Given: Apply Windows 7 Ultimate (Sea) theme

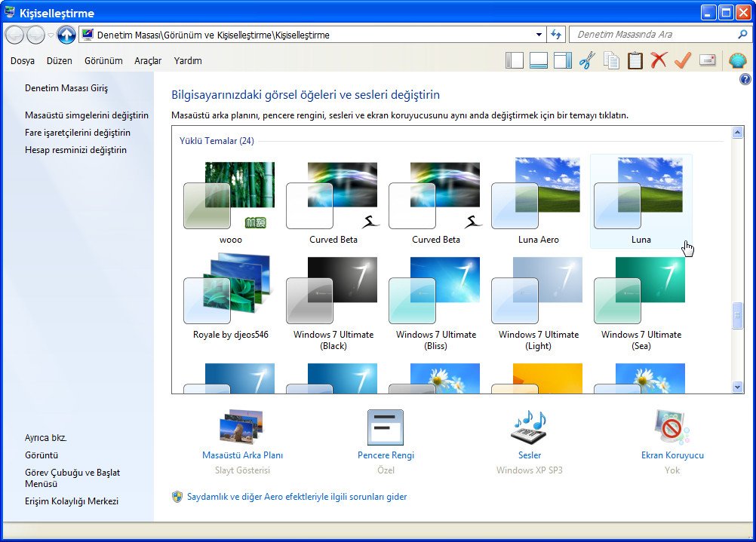Looking at the screenshot, I should pyautogui.click(x=641, y=302).
